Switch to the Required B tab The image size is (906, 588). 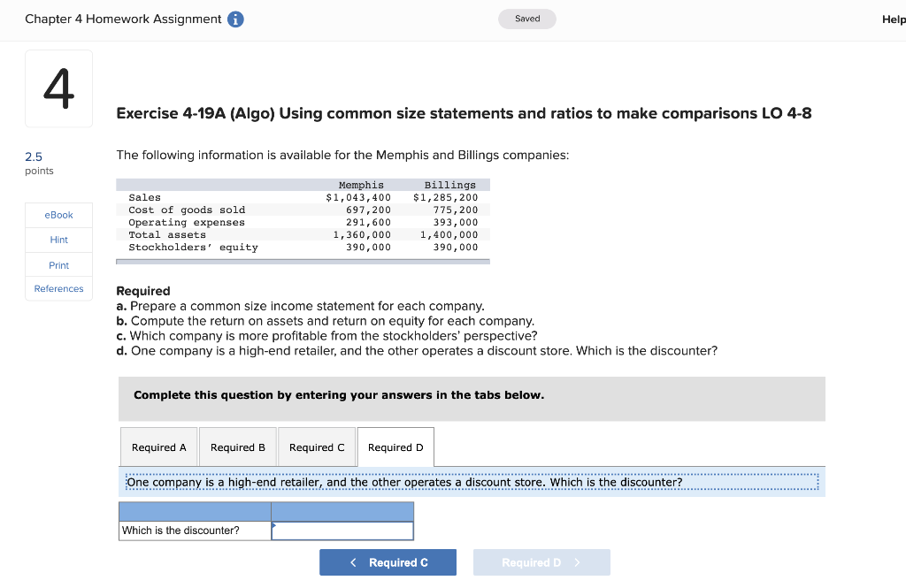point(237,447)
